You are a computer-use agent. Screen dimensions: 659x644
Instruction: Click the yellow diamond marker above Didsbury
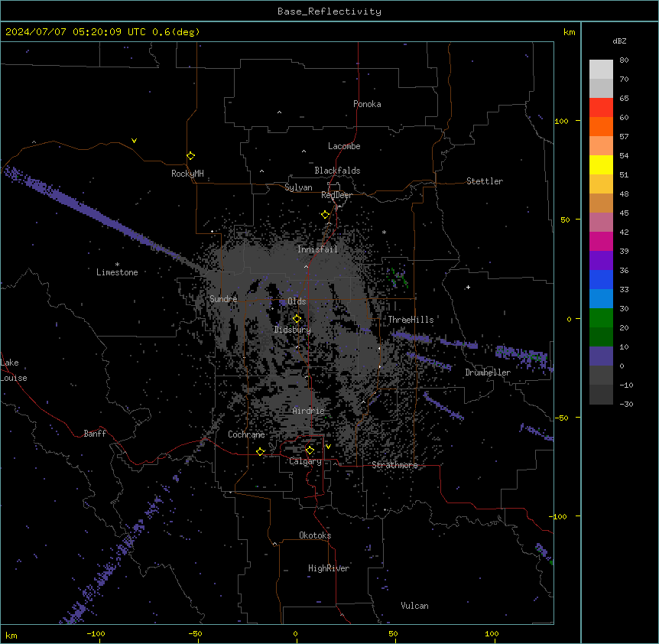297,319
